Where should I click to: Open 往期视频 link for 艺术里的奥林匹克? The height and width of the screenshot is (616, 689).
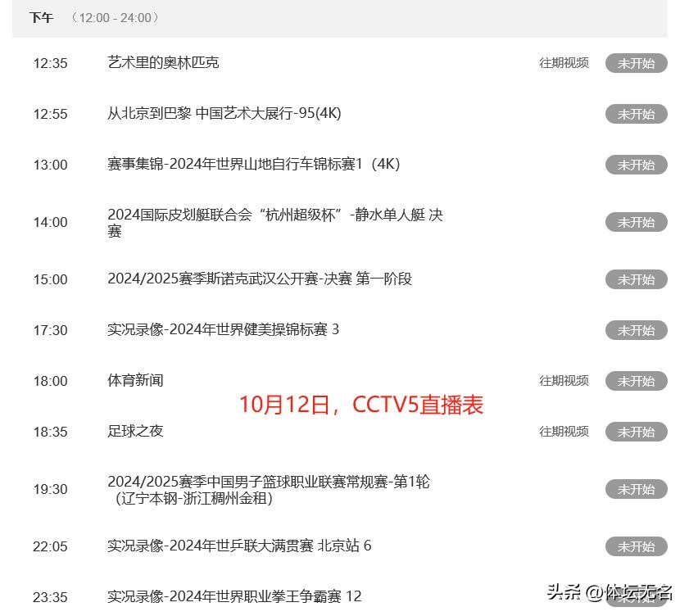pyautogui.click(x=564, y=63)
